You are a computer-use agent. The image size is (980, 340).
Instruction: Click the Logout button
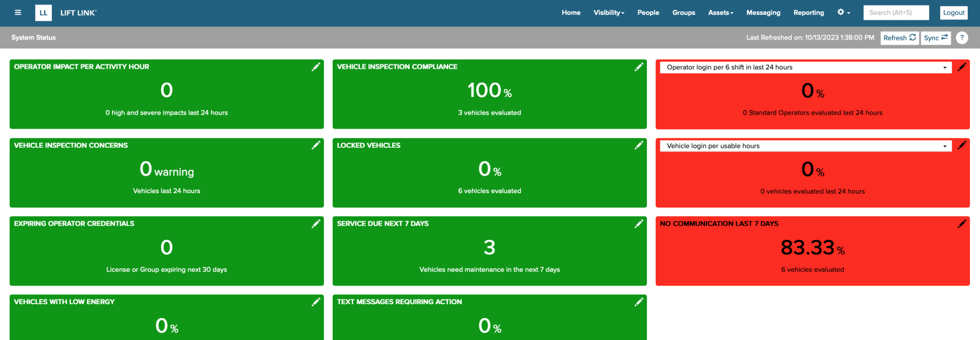tap(954, 13)
